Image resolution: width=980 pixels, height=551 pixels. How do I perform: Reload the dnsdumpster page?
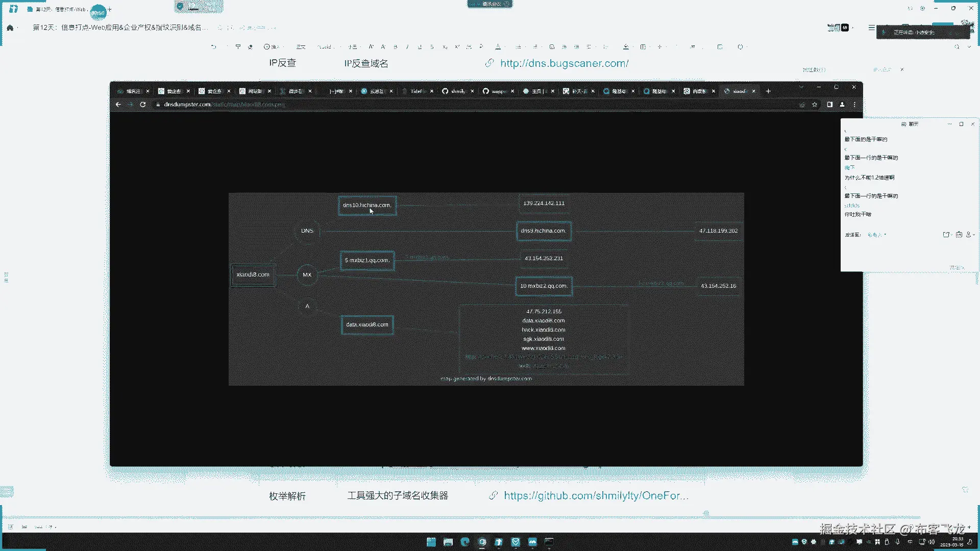click(143, 105)
